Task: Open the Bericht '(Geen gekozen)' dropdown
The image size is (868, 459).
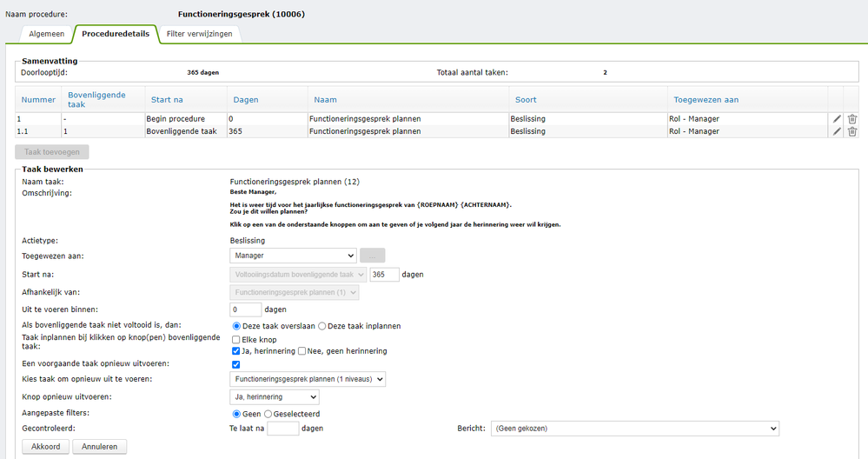Action: [x=635, y=429]
